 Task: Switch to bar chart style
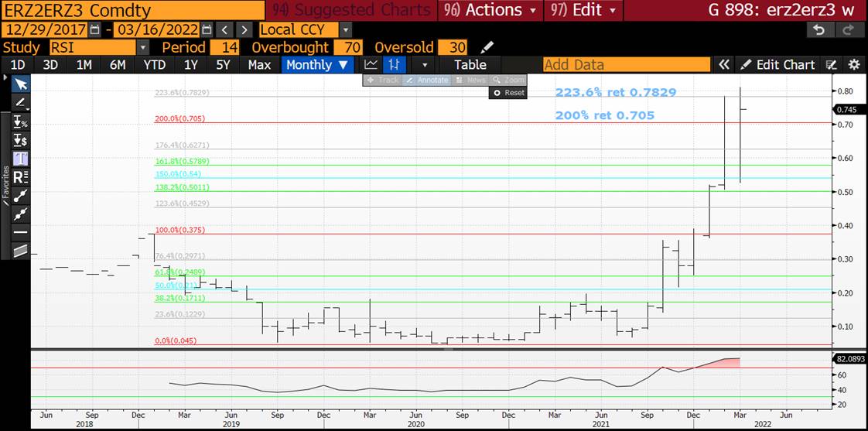[x=394, y=65]
